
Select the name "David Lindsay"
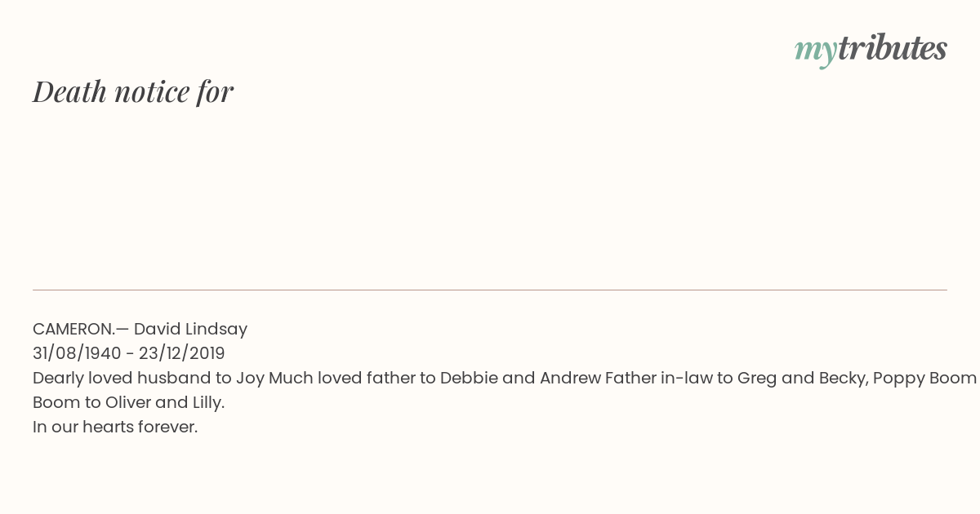coord(190,329)
